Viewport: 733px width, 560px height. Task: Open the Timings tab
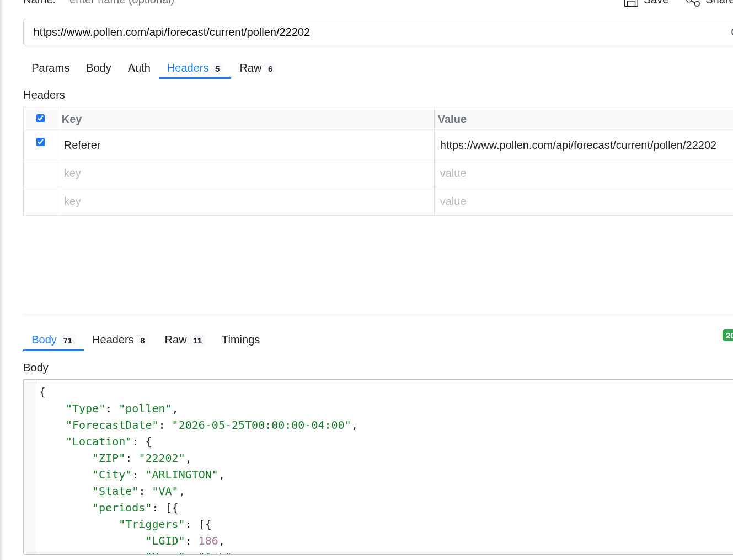[x=240, y=340]
